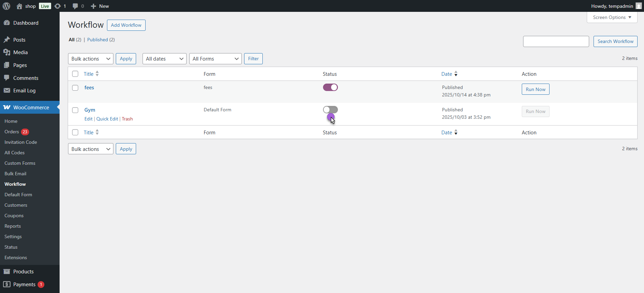The image size is (644, 293).
Task: Click the Add Workflow button
Action: click(126, 25)
